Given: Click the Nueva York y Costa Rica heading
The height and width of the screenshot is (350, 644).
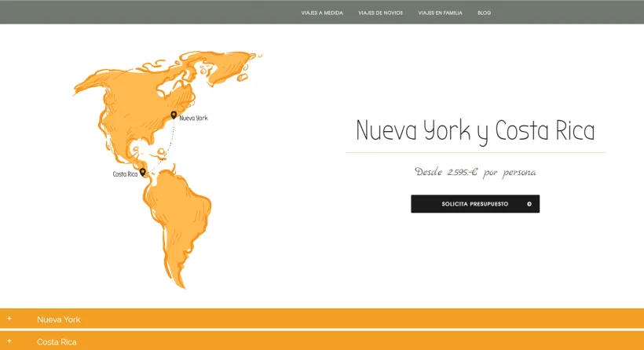Looking at the screenshot, I should pos(475,131).
